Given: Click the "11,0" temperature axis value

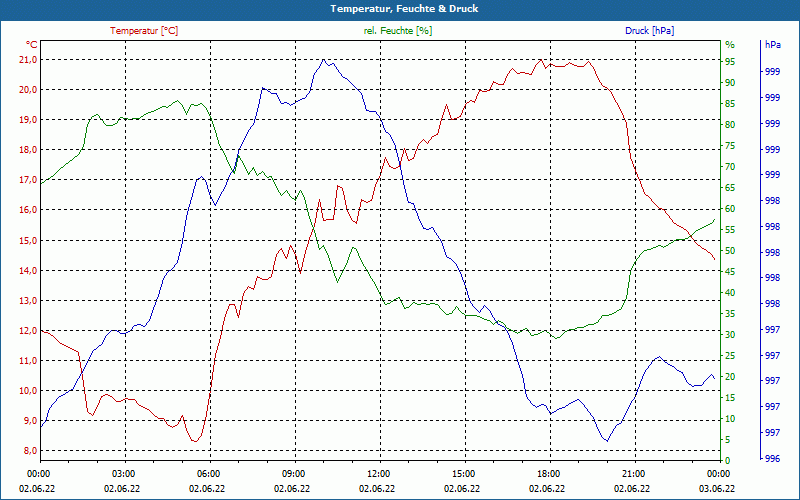Looking at the screenshot, I should pos(28,361).
